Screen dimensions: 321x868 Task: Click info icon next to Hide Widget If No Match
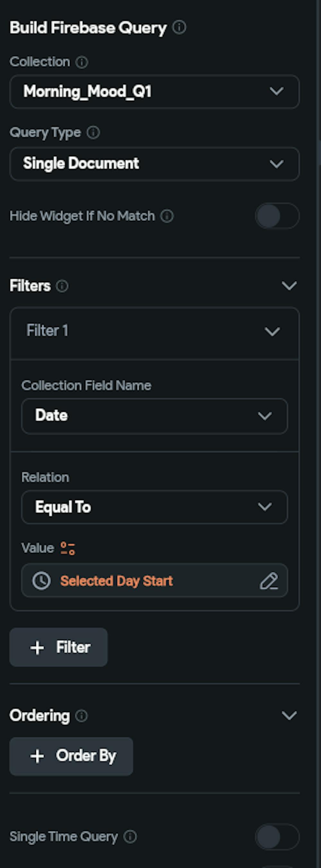(167, 216)
